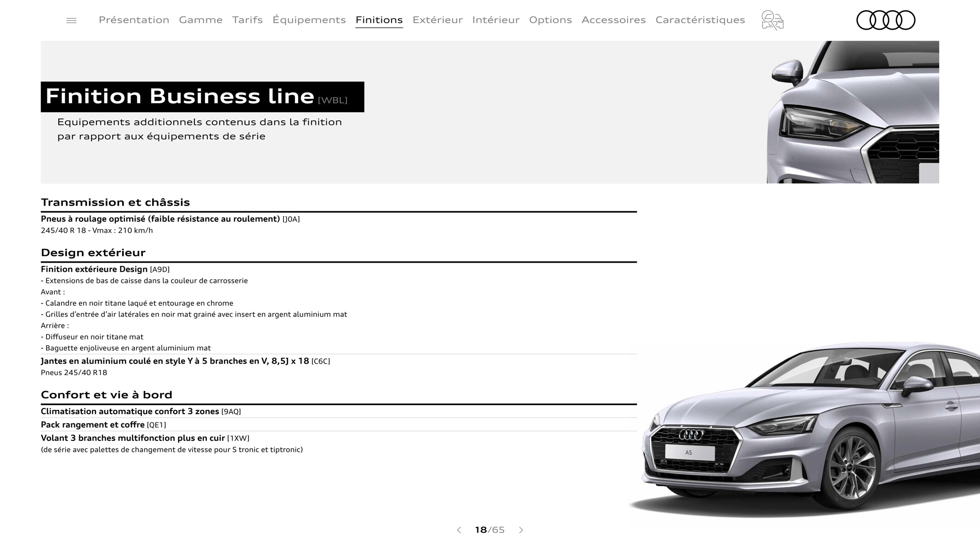The height and width of the screenshot is (551, 980).
Task: Click the palettes de changement de vitesse note
Action: click(172, 450)
